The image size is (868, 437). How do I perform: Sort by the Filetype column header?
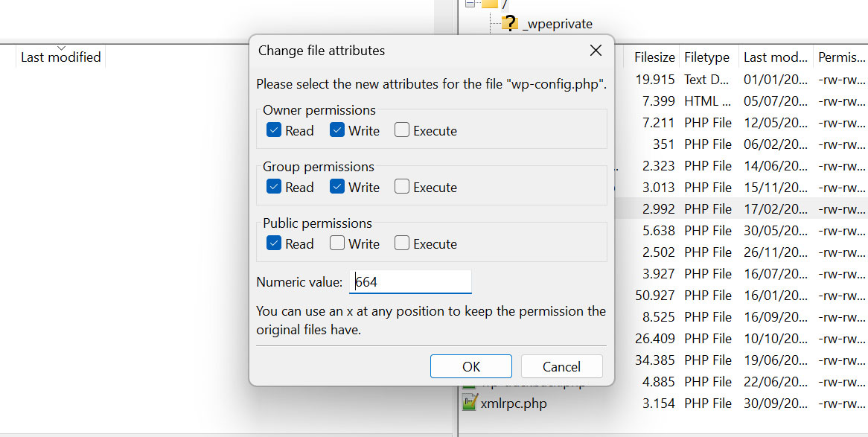coord(707,57)
